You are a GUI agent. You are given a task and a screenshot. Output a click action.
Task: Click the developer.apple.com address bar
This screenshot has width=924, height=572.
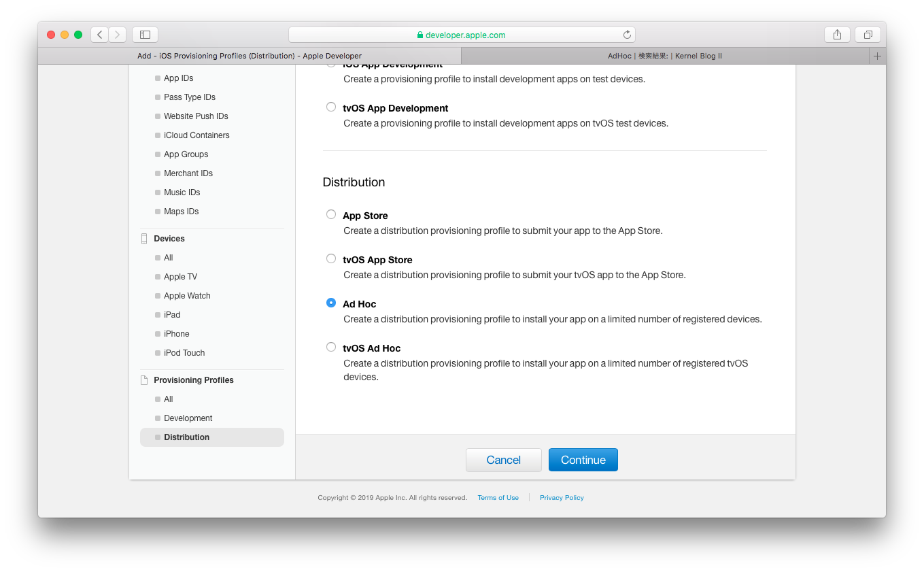[x=462, y=35]
